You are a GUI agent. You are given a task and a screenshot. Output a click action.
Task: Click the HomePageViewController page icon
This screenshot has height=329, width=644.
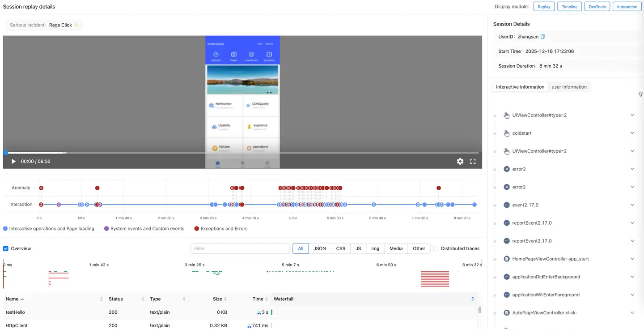(x=507, y=259)
